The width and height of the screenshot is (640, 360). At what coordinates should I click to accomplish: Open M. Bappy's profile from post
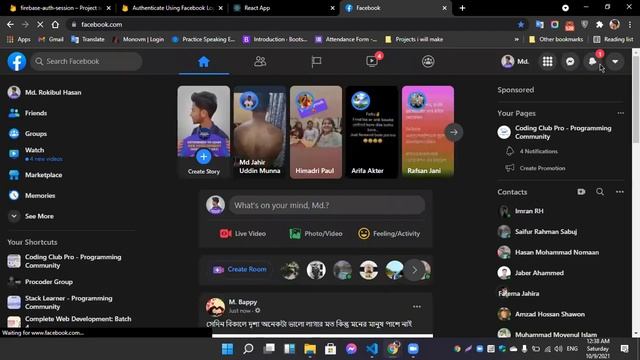[x=243, y=302]
